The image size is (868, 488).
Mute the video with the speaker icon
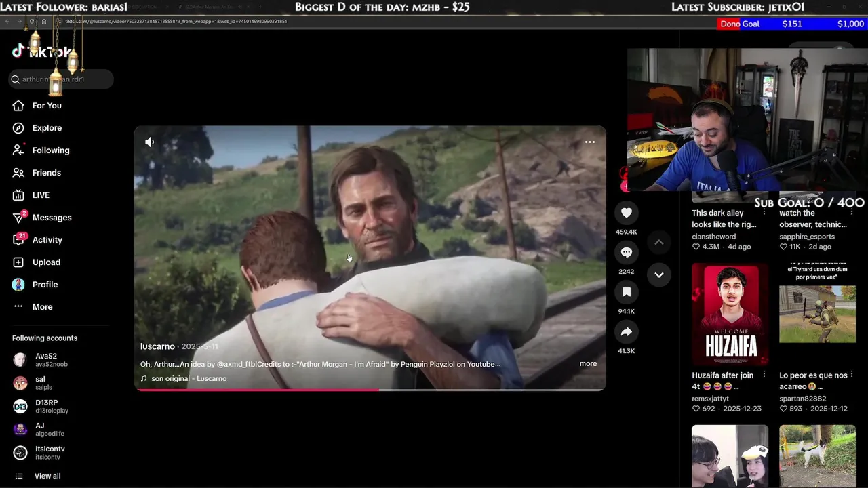tap(149, 142)
